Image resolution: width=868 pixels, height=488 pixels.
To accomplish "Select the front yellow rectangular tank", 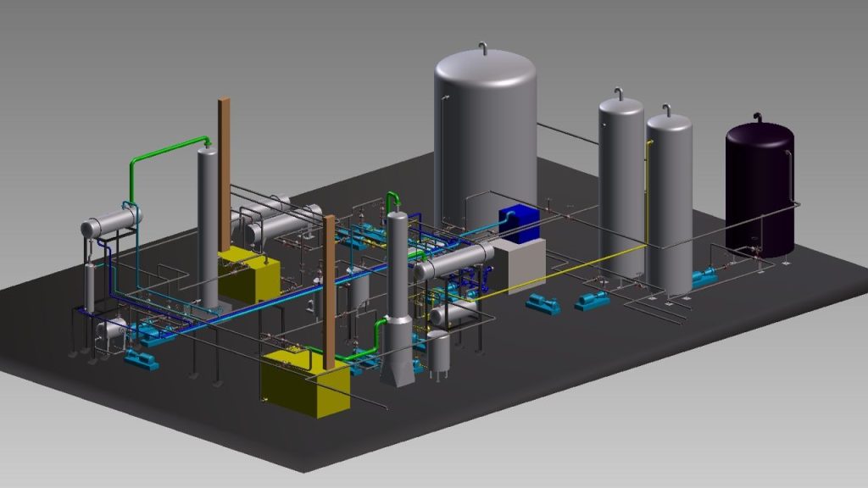I will tap(305, 386).
